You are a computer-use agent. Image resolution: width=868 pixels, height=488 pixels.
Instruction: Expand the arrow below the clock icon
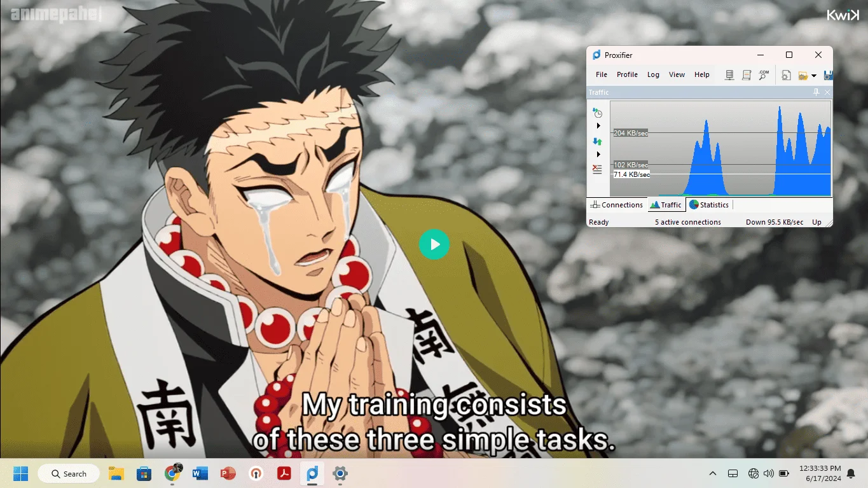(598, 126)
